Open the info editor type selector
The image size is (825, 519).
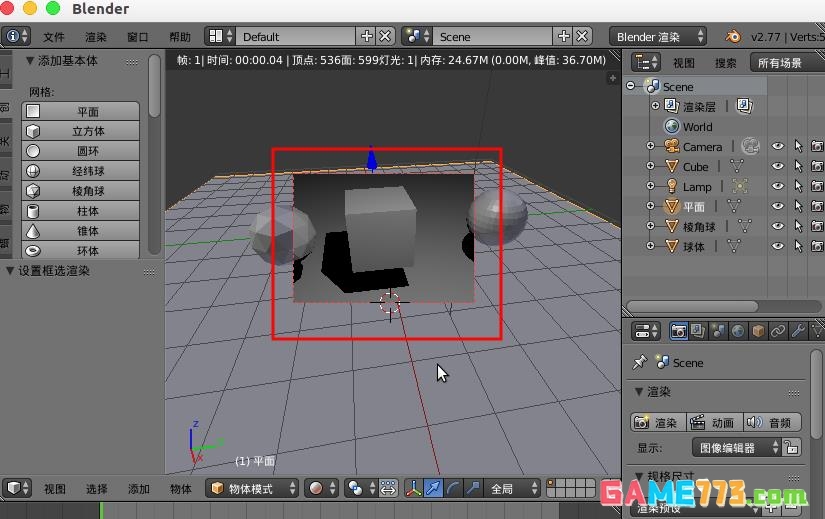[16, 36]
